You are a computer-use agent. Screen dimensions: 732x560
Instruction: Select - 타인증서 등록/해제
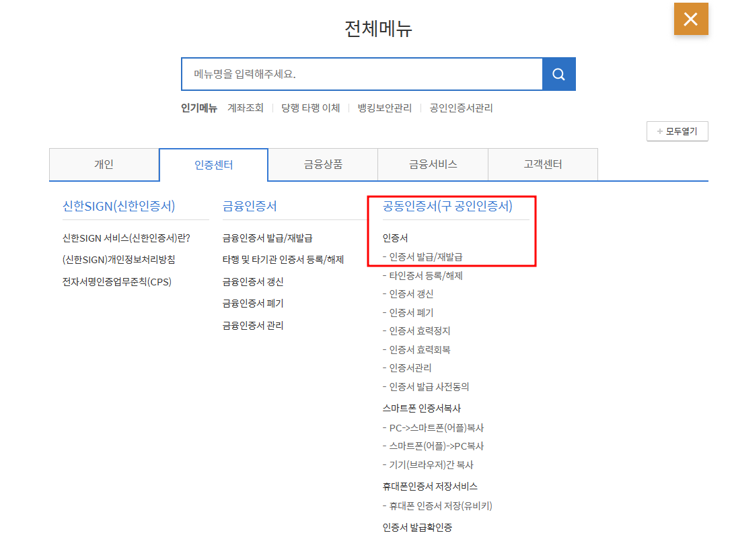pyautogui.click(x=423, y=275)
